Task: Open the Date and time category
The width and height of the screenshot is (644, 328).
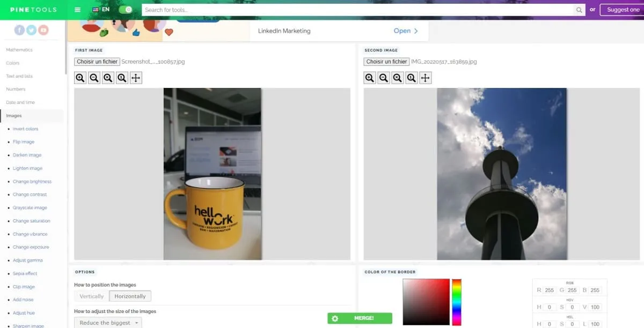Action: tap(20, 102)
